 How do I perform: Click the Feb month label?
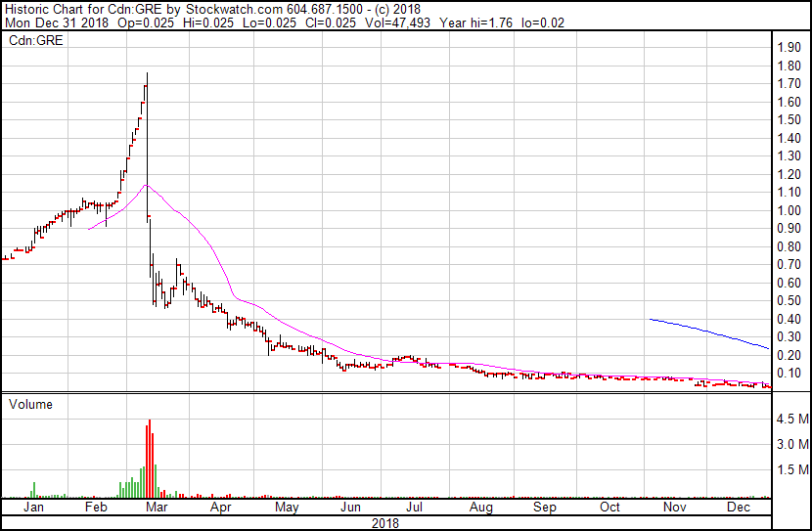[96, 507]
